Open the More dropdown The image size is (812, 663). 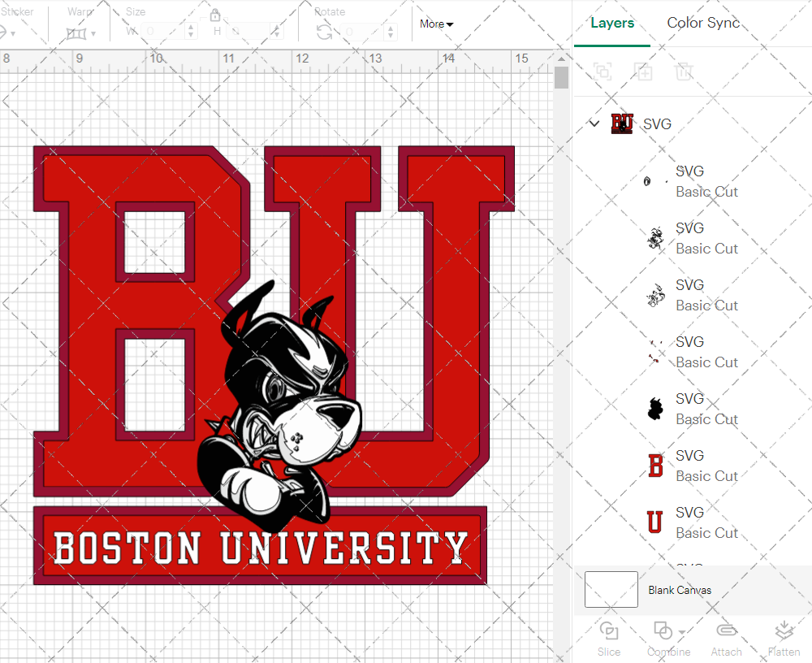click(x=436, y=24)
